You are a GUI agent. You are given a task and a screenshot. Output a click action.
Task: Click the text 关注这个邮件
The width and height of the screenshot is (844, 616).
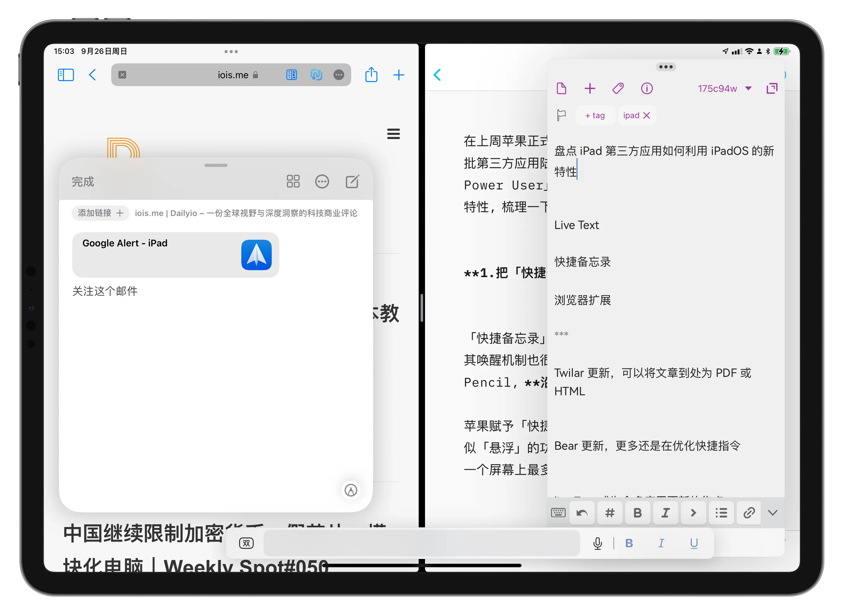click(105, 291)
